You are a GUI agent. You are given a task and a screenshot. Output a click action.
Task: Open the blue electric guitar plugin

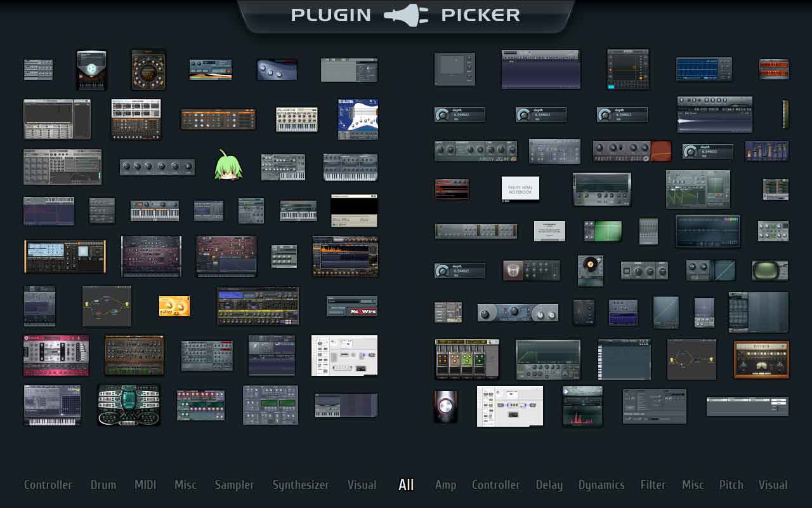click(358, 119)
